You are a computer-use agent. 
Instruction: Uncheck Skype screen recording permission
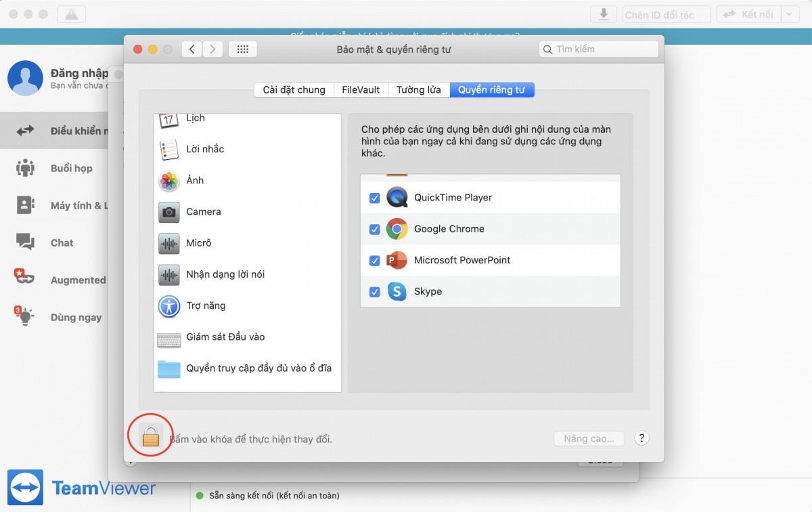[374, 291]
